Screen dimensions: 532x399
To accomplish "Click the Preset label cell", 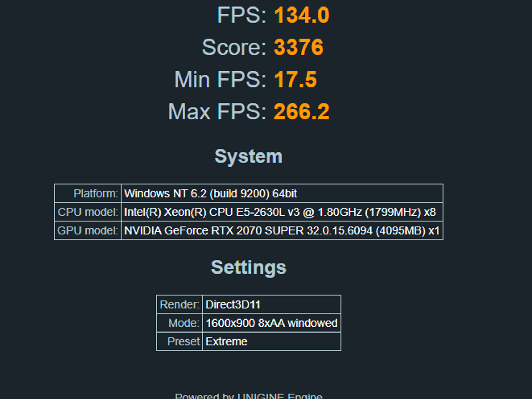I will point(179,341).
